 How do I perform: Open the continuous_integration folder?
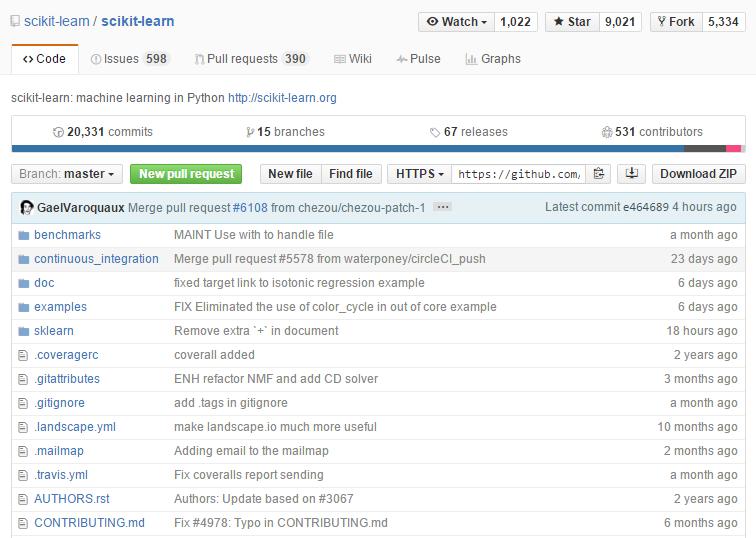pos(96,259)
